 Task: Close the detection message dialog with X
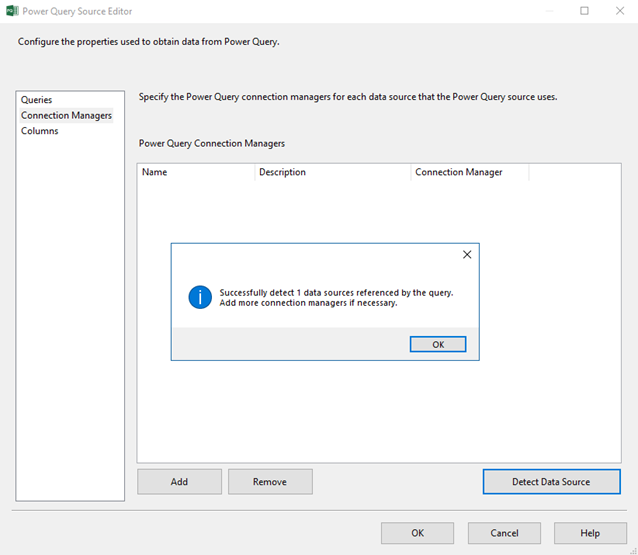(466, 255)
